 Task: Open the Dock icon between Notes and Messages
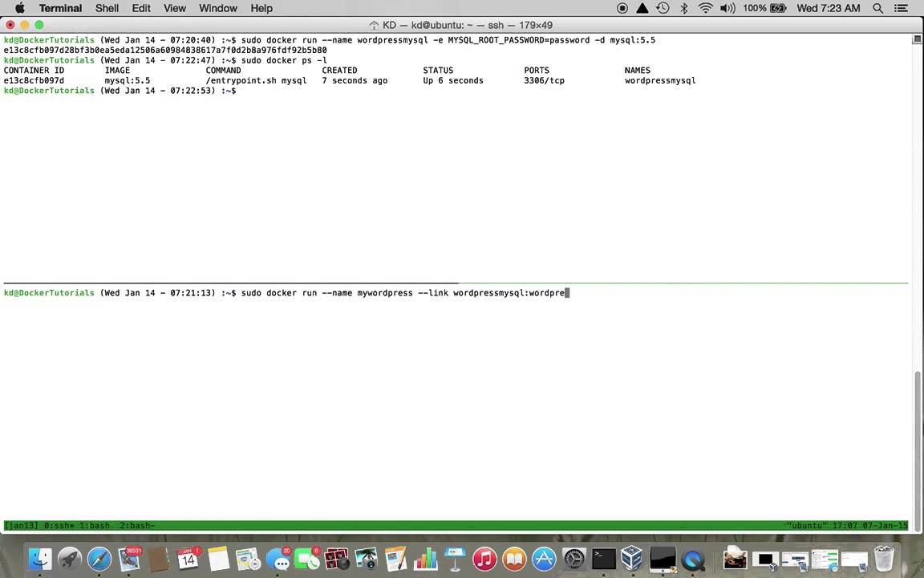(x=248, y=559)
